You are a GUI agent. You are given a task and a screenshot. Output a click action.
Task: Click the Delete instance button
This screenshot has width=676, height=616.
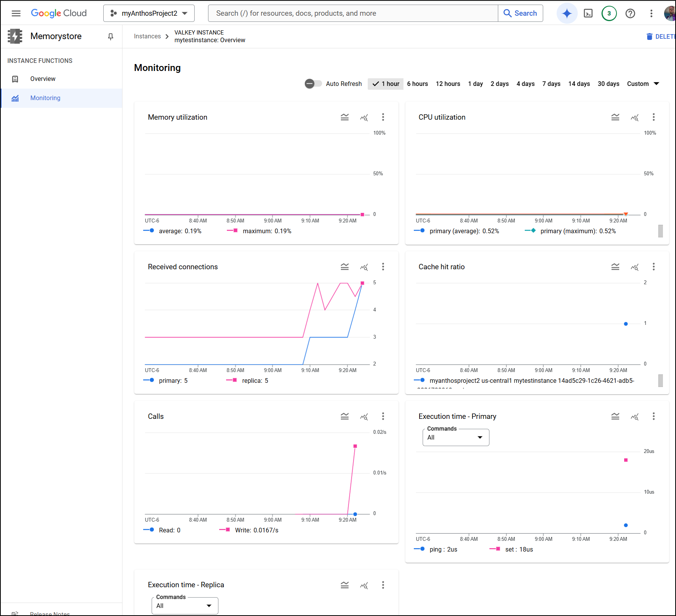[x=661, y=36]
